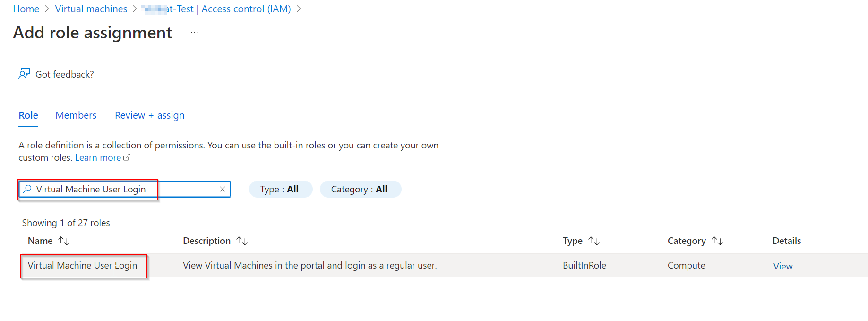Click the search magnifier icon in role box
This screenshot has width=868, height=321.
coord(27,189)
